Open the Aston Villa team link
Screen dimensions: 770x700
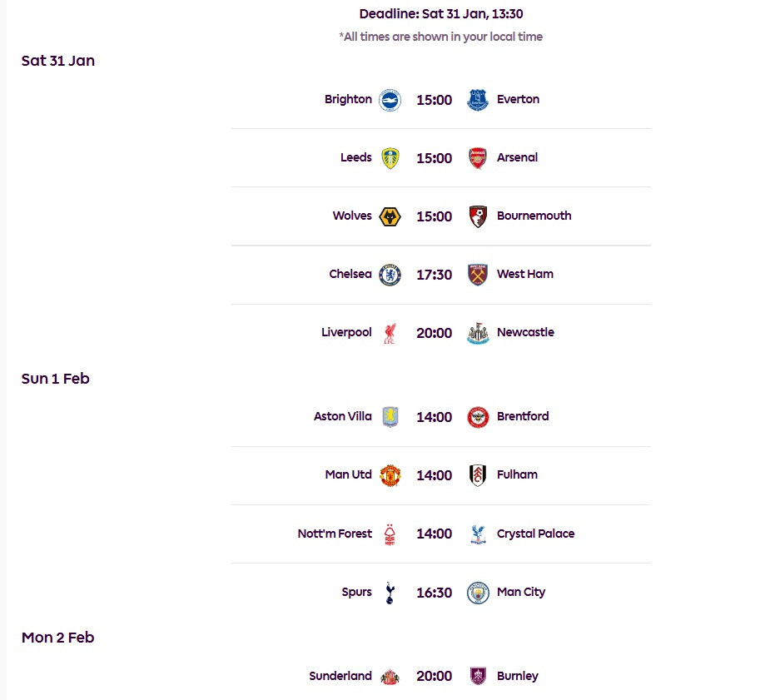343,416
